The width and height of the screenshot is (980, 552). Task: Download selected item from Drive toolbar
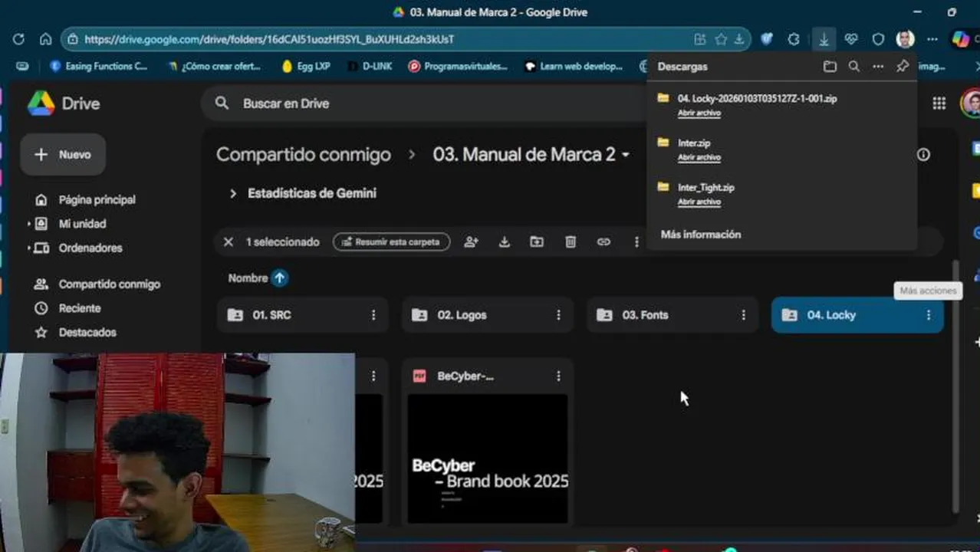click(504, 242)
